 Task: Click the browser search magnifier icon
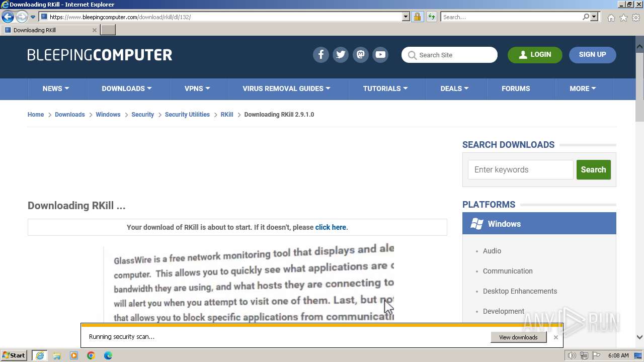pos(586,17)
